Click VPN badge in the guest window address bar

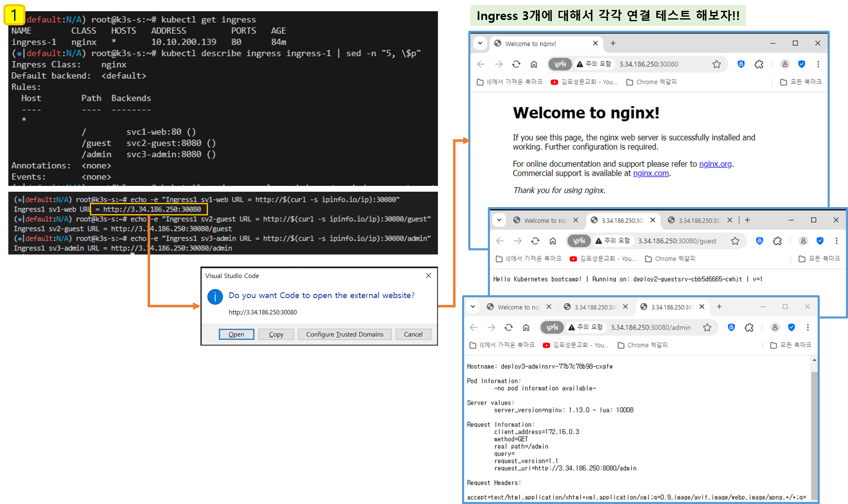pos(579,241)
